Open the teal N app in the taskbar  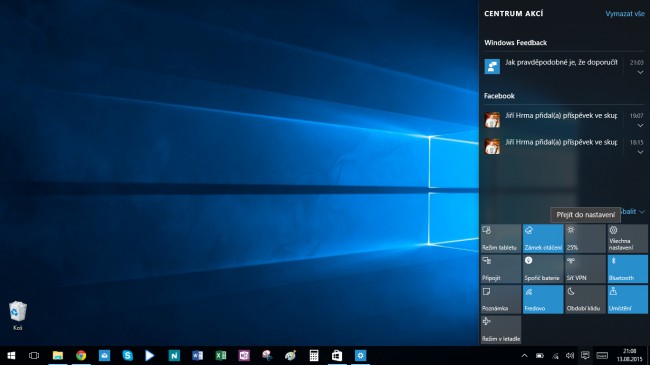point(174,355)
